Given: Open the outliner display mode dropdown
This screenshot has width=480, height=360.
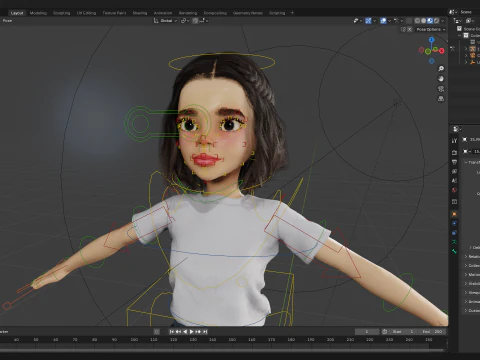Looking at the screenshot, I should click(458, 21).
